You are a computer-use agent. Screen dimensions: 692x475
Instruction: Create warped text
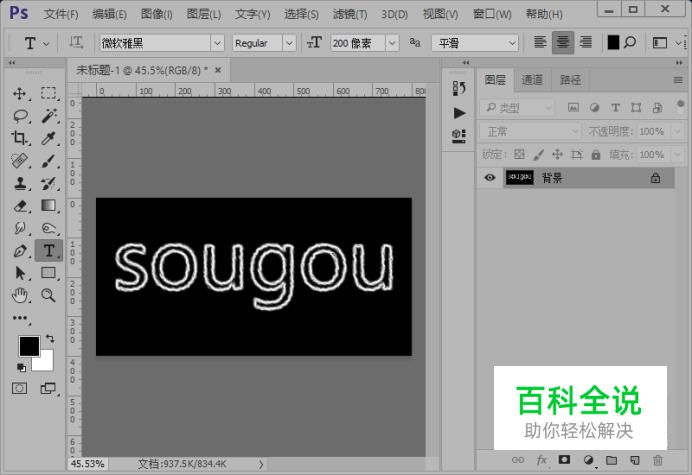pyautogui.click(x=631, y=43)
